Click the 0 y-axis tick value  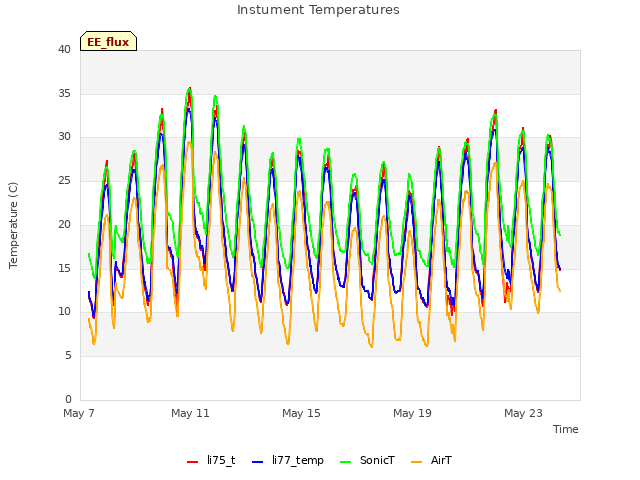coord(68,399)
